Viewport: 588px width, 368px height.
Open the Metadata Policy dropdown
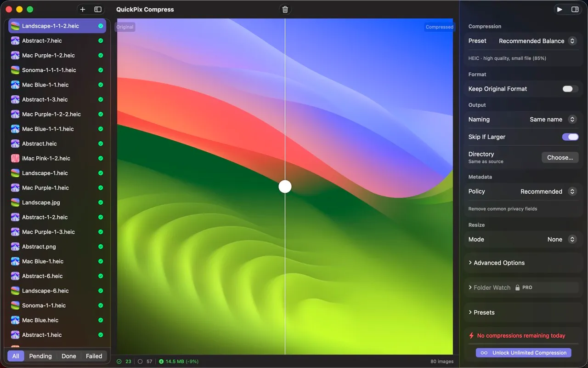tap(548, 191)
